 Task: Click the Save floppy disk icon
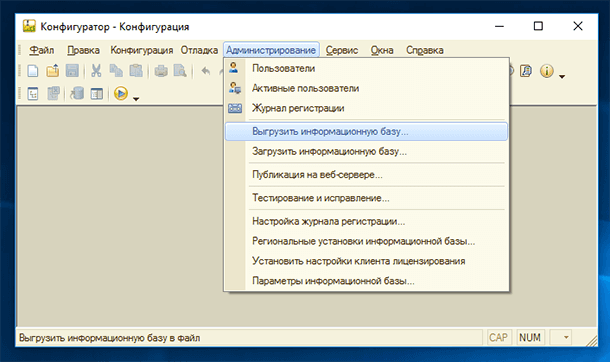[x=72, y=71]
